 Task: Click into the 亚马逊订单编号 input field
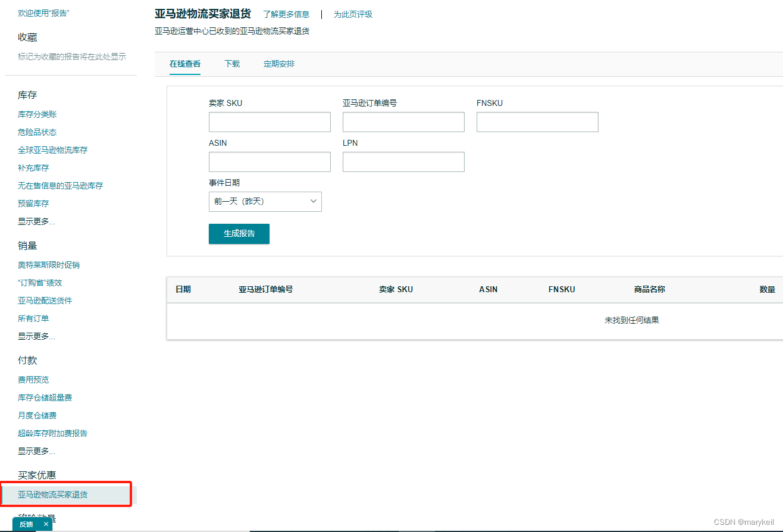tap(403, 122)
